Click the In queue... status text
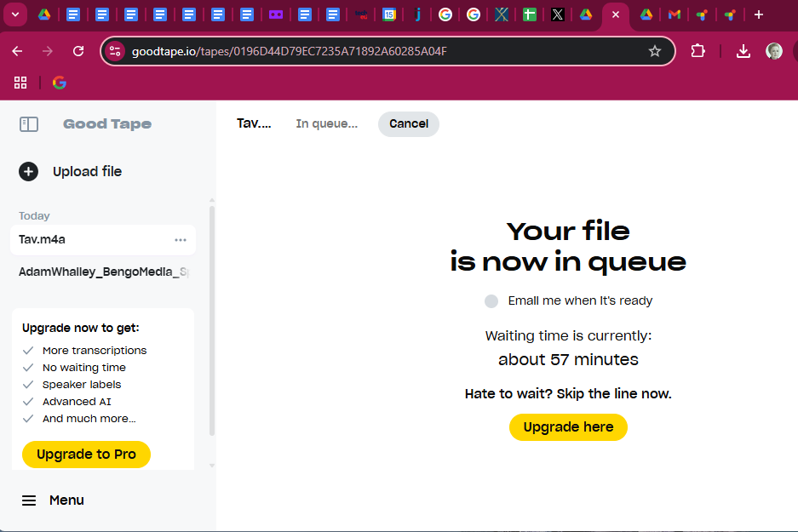Viewport: 798px width, 532px height. tap(327, 123)
